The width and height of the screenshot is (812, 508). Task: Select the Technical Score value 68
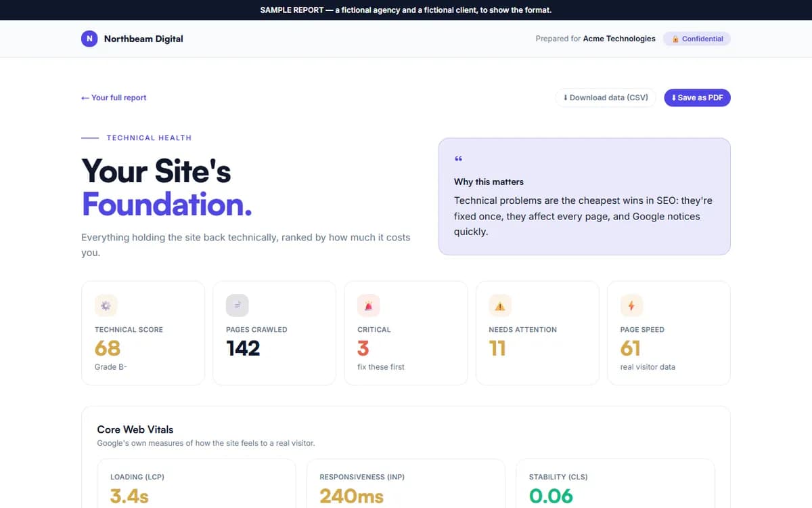coord(108,348)
